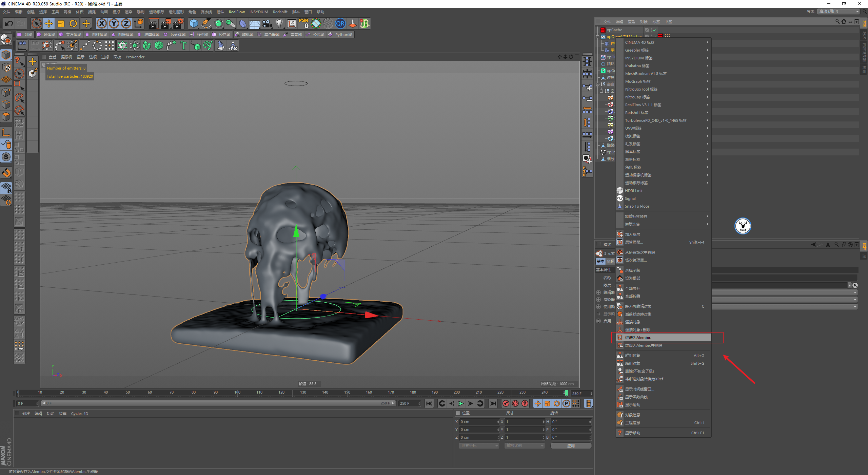The width and height of the screenshot is (868, 475).
Task: Open the 缩放比例 size mode dropdown
Action: 525,446
